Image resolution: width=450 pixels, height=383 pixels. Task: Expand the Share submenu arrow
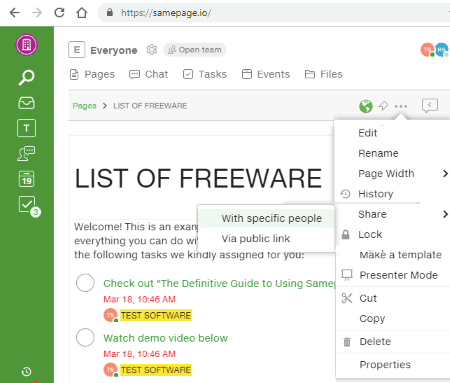(445, 214)
